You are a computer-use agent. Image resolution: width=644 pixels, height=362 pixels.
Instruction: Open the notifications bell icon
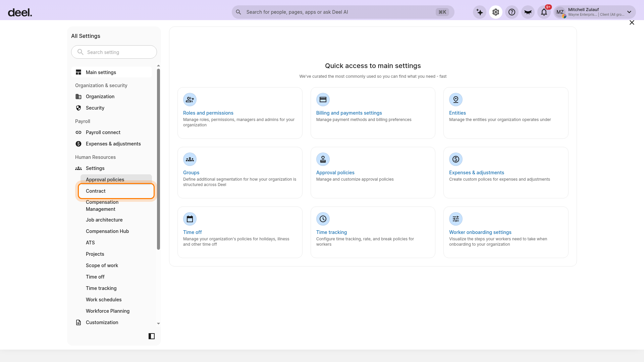pyautogui.click(x=544, y=12)
